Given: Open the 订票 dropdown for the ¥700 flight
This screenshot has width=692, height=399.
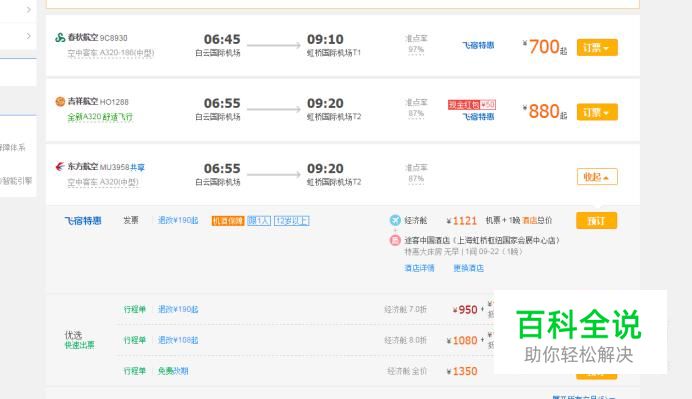Looking at the screenshot, I should pyautogui.click(x=597, y=47).
